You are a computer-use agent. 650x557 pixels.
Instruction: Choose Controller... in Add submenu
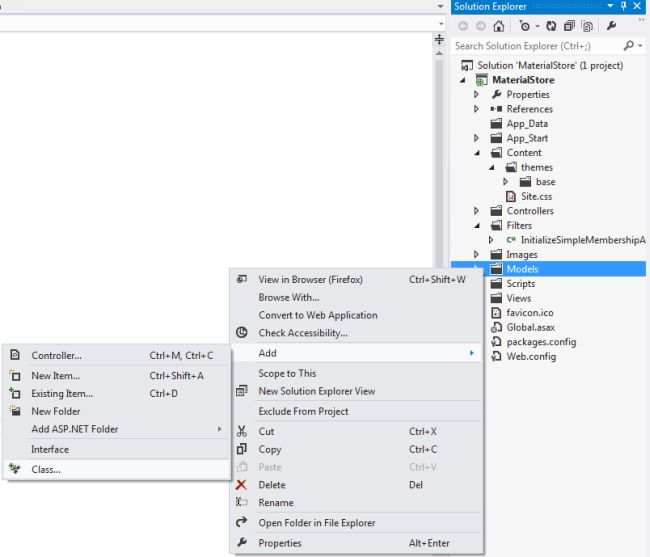pyautogui.click(x=116, y=356)
